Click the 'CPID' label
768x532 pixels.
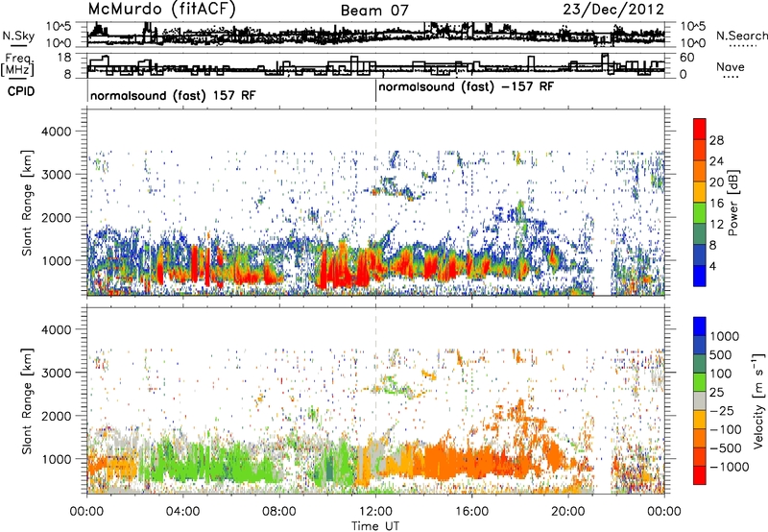tap(21, 91)
